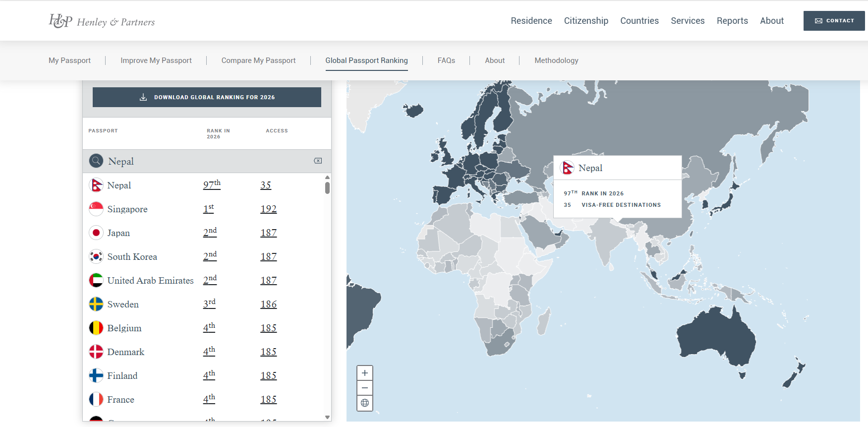Open the About tab in sub-navigation

coord(495,61)
